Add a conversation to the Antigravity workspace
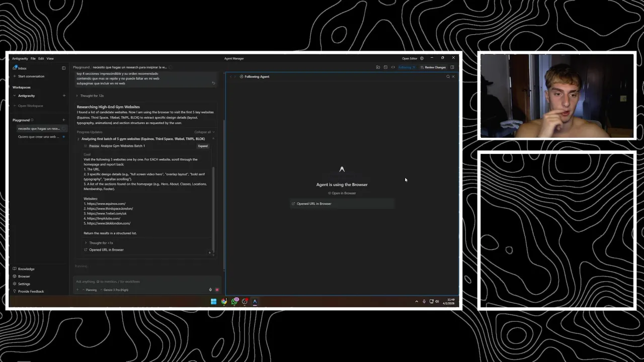The height and width of the screenshot is (362, 644). 64,96
